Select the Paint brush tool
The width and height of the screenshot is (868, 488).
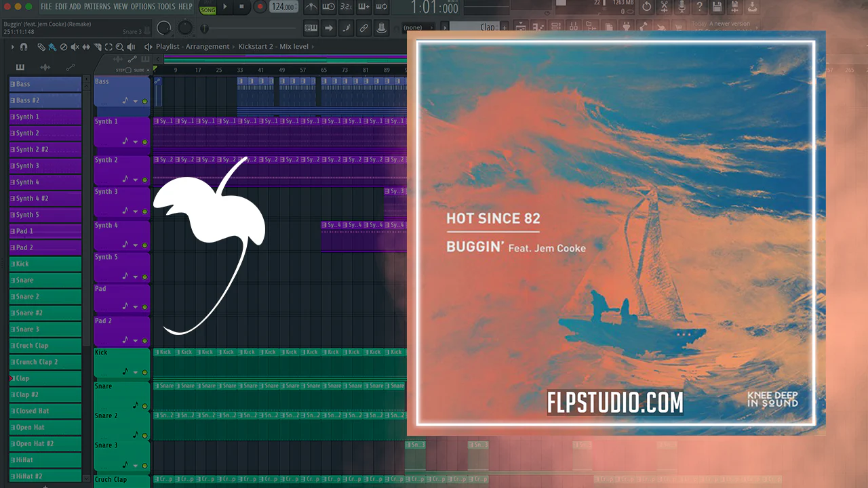click(x=52, y=47)
